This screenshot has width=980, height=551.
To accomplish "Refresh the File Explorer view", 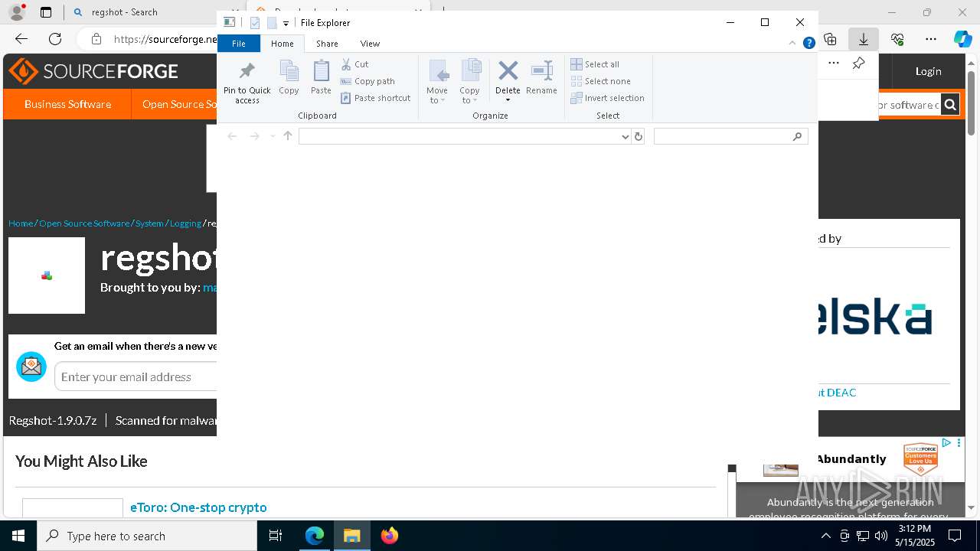I will click(x=639, y=136).
